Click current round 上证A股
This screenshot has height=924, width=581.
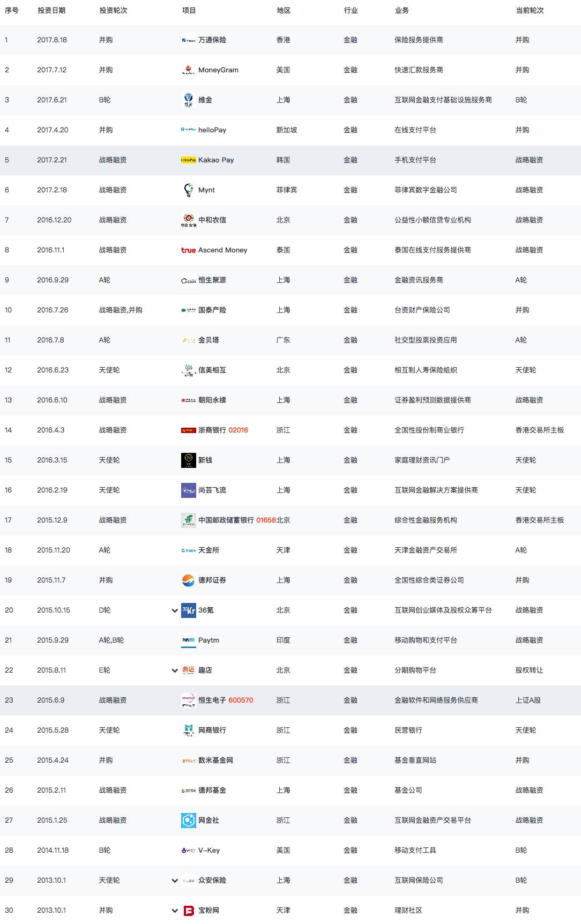(528, 701)
